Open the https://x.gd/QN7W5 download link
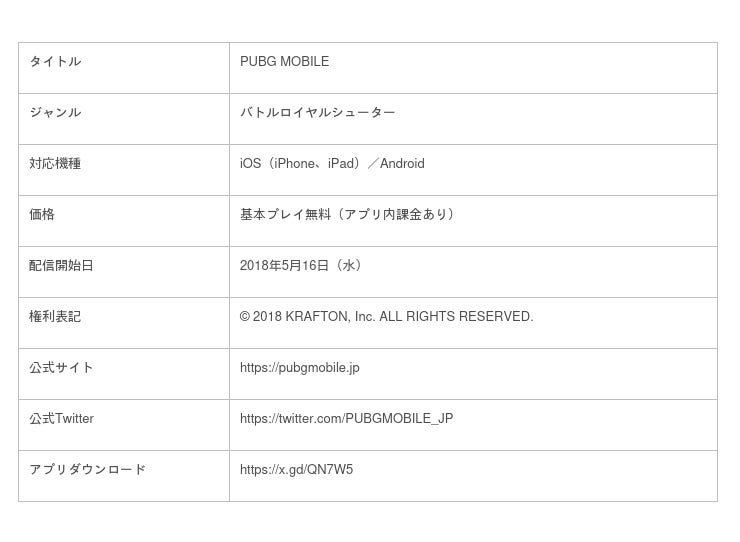This screenshot has height=542, width=740. click(296, 470)
